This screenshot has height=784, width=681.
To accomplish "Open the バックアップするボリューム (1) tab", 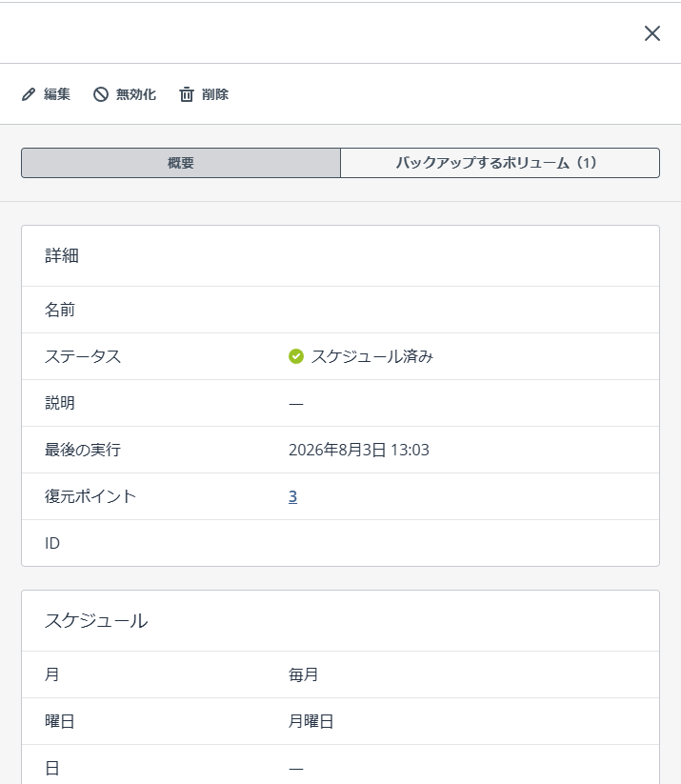I will coord(500,163).
